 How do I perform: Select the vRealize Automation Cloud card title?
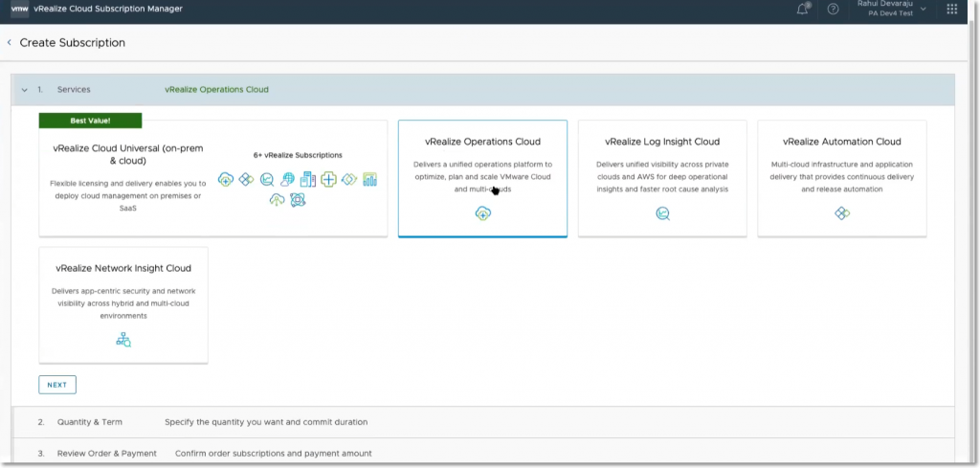click(842, 142)
